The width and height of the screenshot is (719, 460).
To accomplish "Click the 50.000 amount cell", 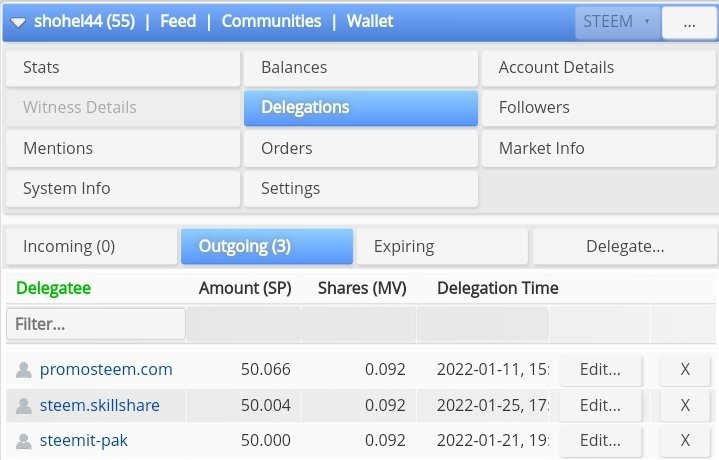I will coord(265,440).
